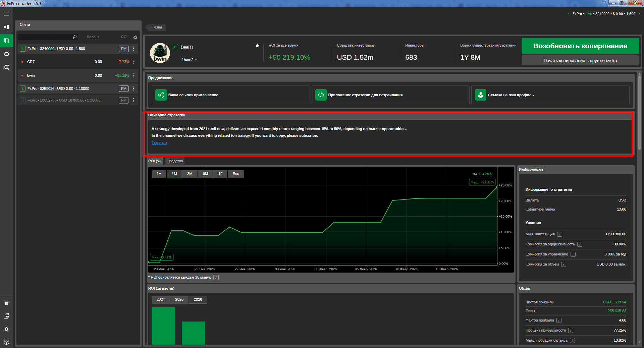Click the embed strategy code icon
Screen dimensions: 644x348
pyautogui.click(x=321, y=95)
